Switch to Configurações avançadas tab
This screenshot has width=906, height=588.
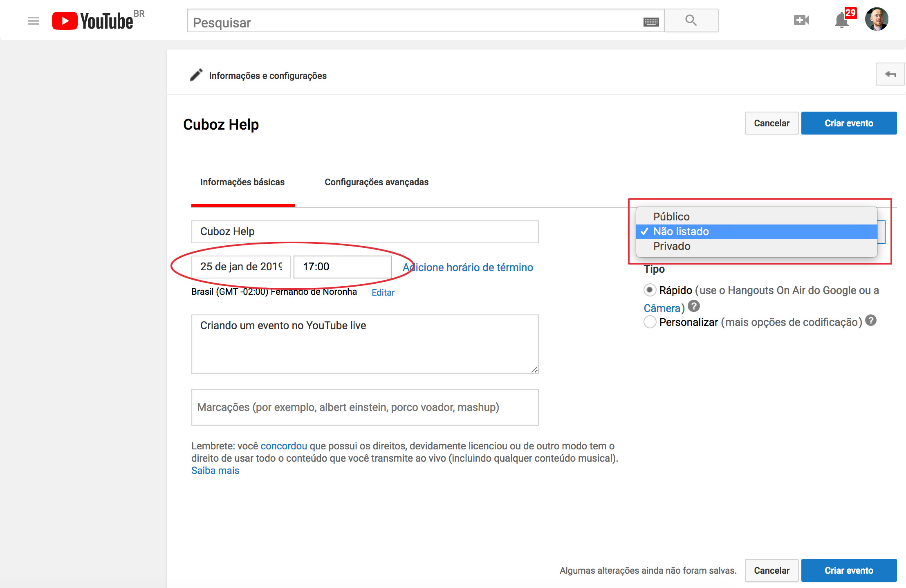(x=376, y=182)
